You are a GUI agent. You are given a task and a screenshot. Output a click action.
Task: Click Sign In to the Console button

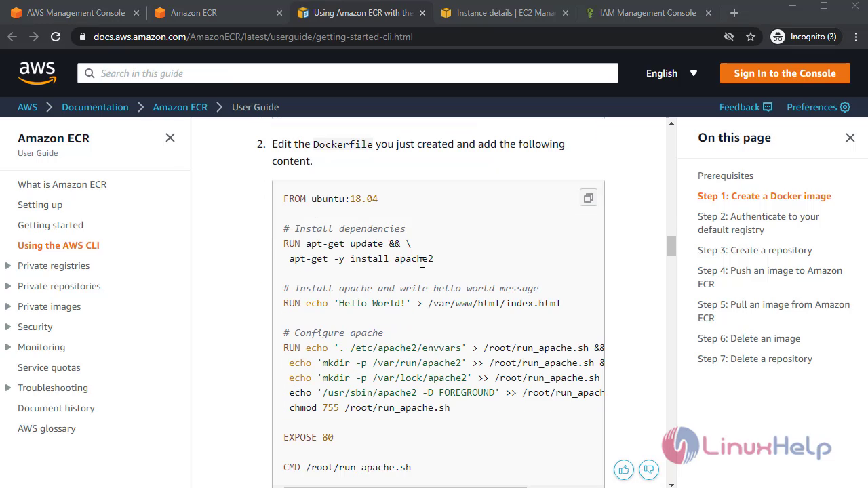click(x=785, y=73)
